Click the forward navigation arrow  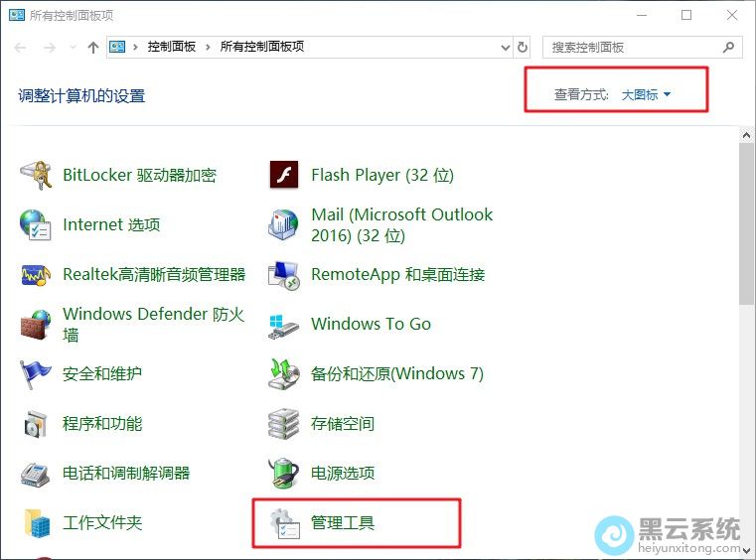[50, 48]
